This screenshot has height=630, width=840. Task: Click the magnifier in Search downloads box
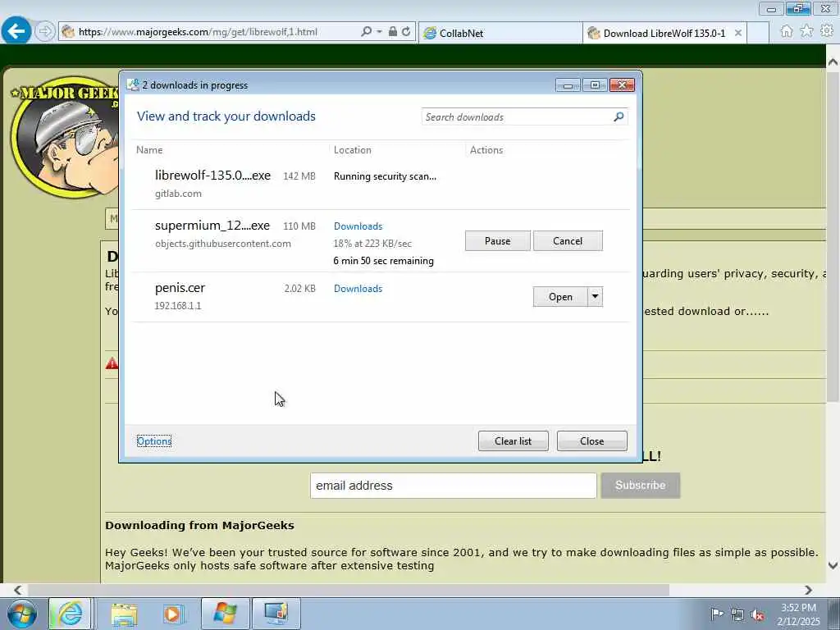(619, 116)
